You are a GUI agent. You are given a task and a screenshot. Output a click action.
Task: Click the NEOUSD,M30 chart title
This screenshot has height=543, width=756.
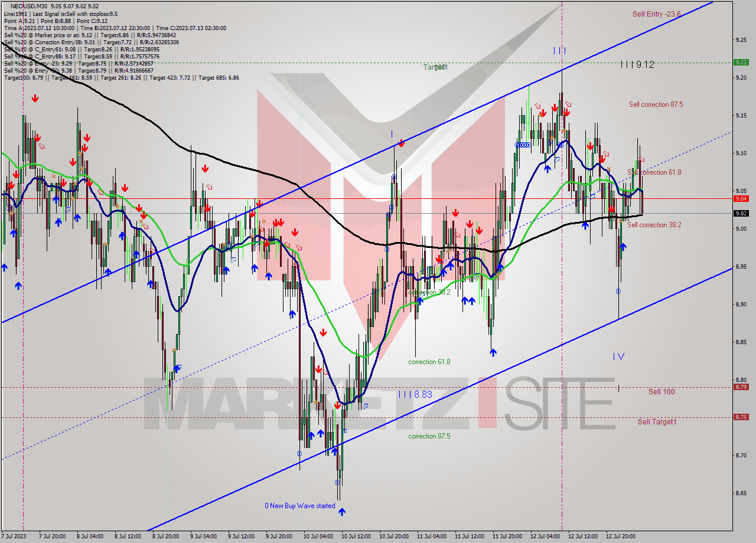30,6
